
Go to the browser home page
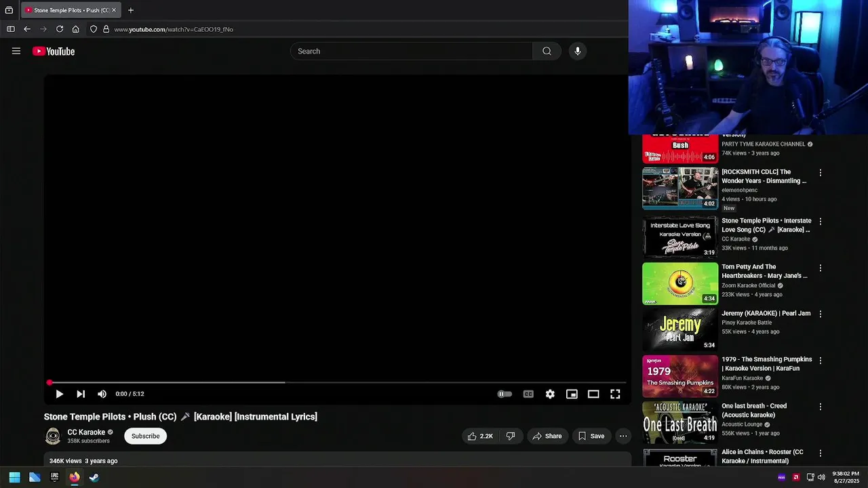76,29
